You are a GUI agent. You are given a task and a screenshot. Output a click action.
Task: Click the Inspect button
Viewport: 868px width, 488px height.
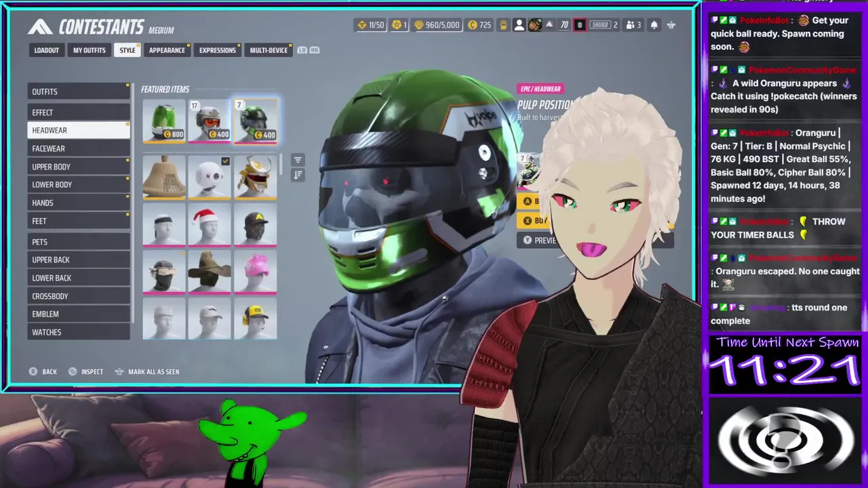tap(86, 371)
